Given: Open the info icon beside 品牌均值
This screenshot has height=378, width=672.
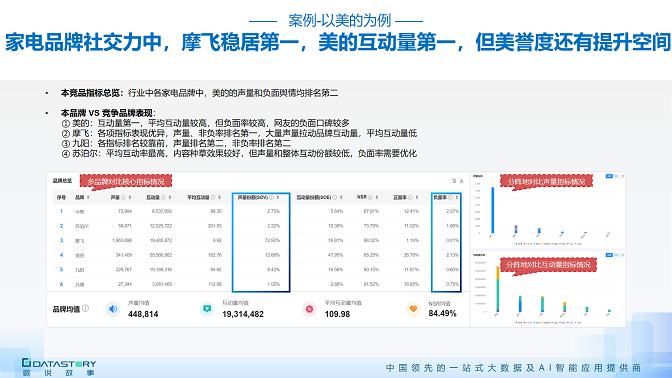Looking at the screenshot, I should (85, 308).
